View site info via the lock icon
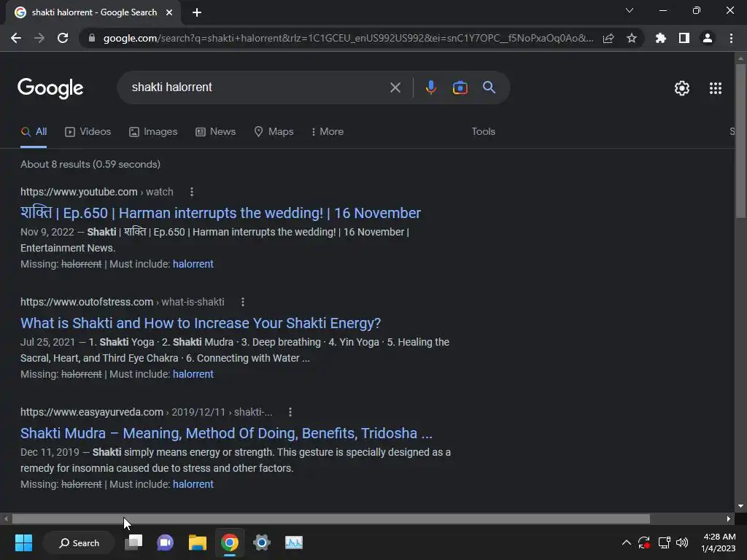The height and width of the screenshot is (560, 747). 92,38
